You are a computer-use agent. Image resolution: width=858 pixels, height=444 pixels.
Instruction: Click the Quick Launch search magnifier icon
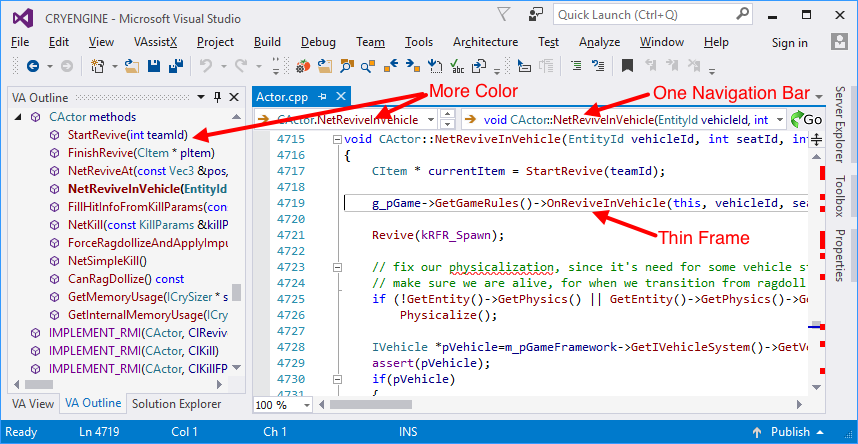(x=741, y=14)
